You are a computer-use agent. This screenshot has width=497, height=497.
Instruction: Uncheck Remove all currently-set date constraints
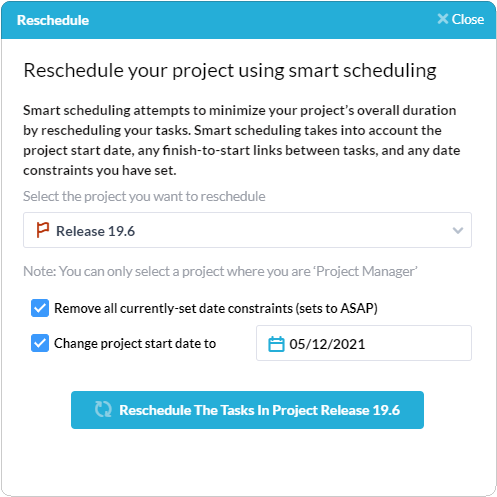(40, 308)
